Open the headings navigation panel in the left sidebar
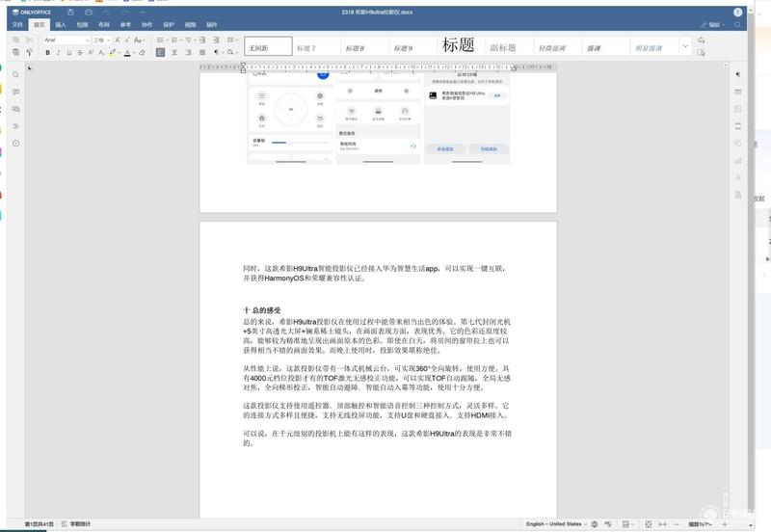This screenshot has width=771, height=532. (x=15, y=126)
